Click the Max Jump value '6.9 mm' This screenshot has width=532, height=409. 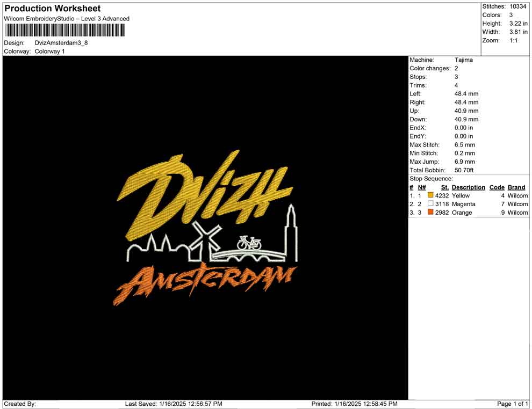pos(465,162)
